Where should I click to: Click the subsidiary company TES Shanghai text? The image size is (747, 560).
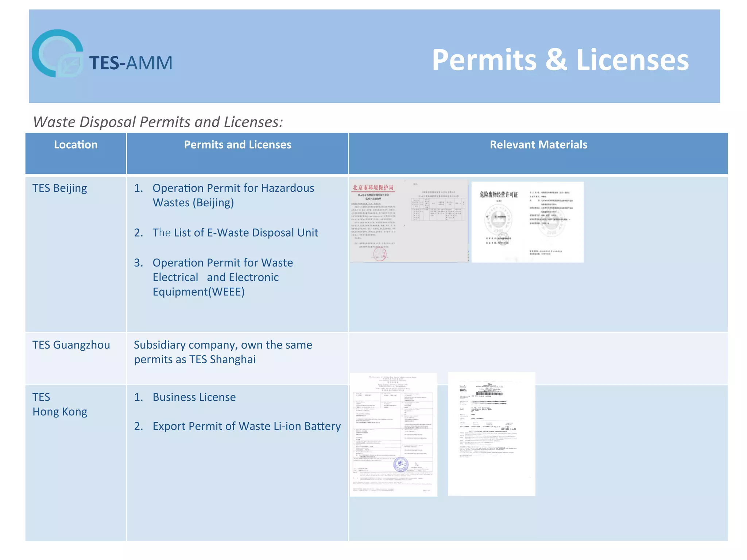pos(223,352)
